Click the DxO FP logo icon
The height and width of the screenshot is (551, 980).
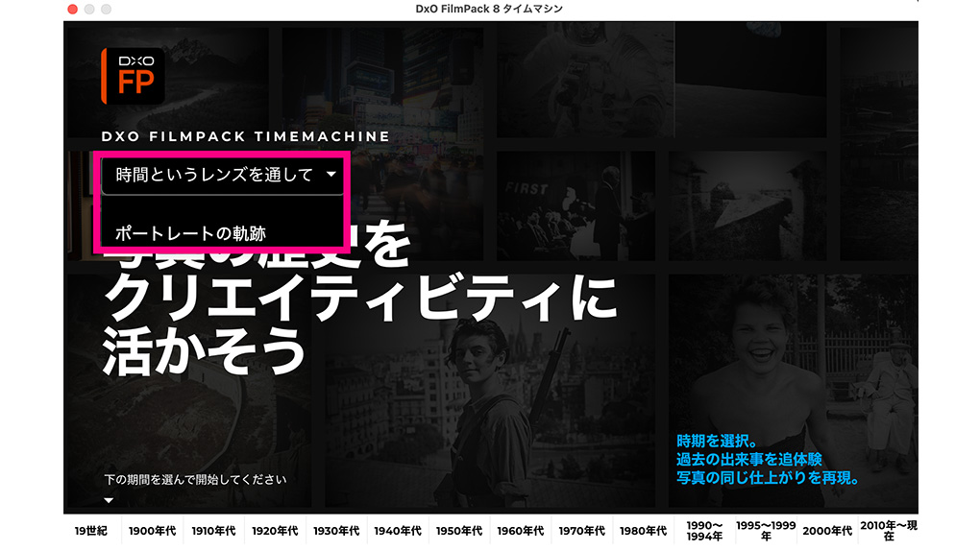click(133, 76)
